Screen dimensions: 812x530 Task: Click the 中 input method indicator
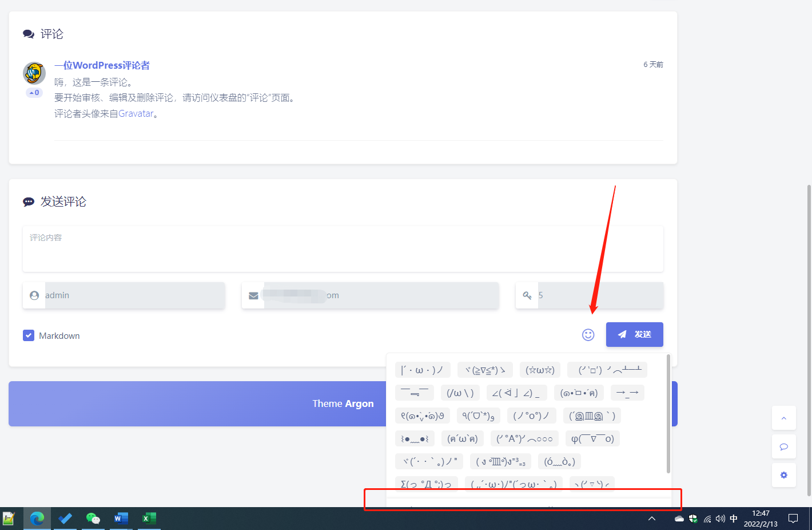point(734,519)
